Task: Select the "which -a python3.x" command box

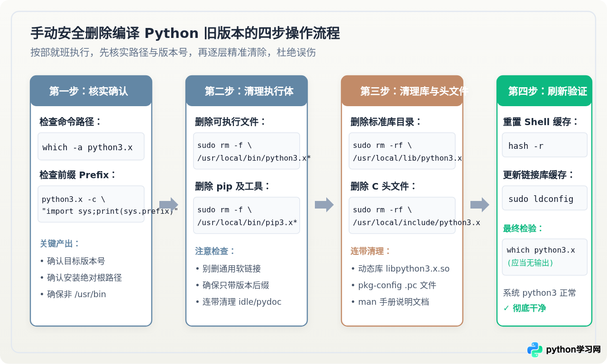Action: [x=91, y=146]
